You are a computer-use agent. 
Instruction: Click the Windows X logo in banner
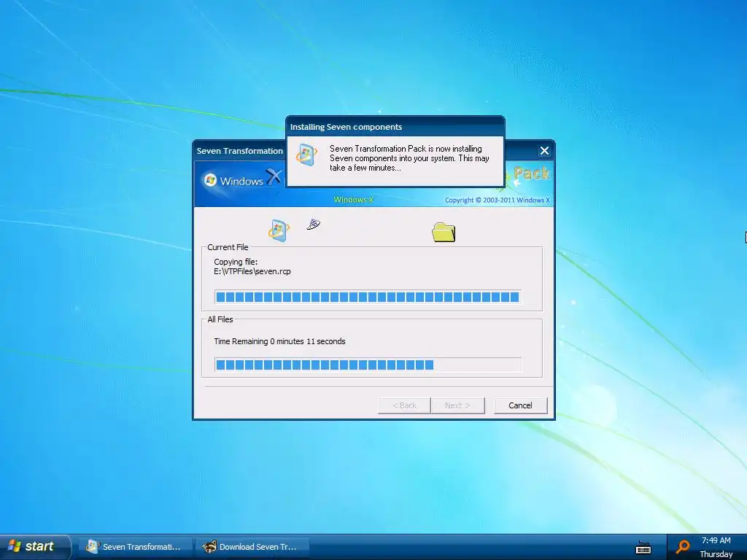point(242,179)
